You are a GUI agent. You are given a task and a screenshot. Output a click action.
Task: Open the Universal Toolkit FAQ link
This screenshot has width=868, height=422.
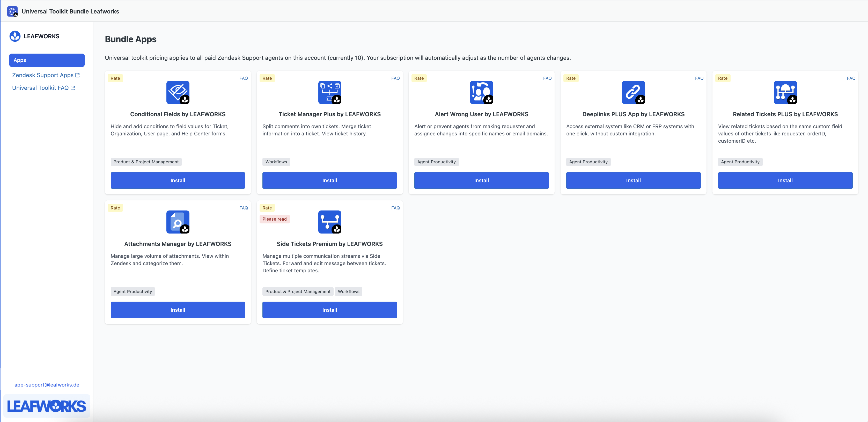(43, 88)
